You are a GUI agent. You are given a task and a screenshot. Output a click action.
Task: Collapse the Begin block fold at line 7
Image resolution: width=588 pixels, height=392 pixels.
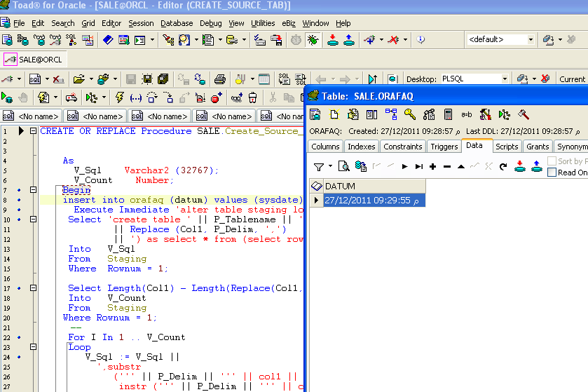(33, 190)
